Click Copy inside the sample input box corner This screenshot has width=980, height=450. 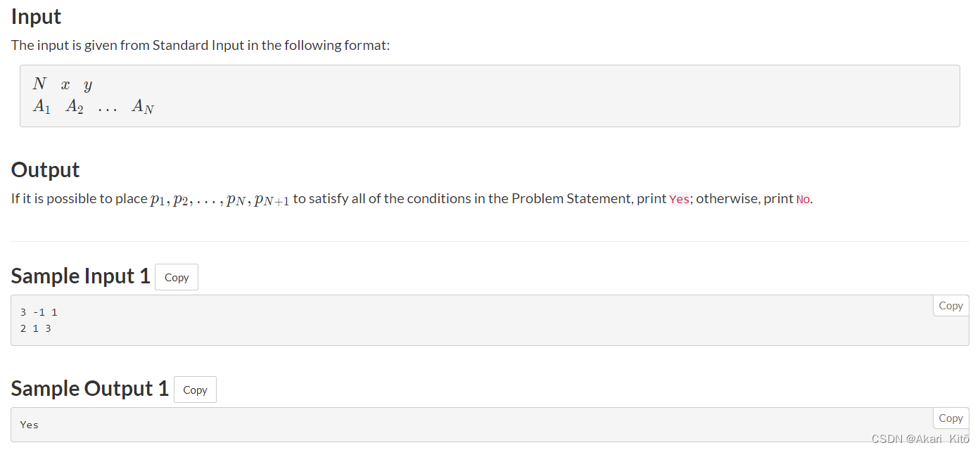click(950, 306)
